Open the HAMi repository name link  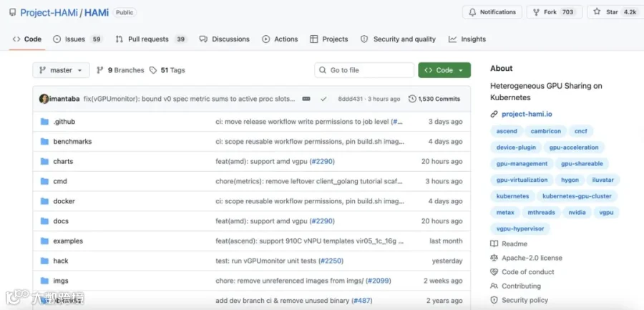tap(97, 12)
